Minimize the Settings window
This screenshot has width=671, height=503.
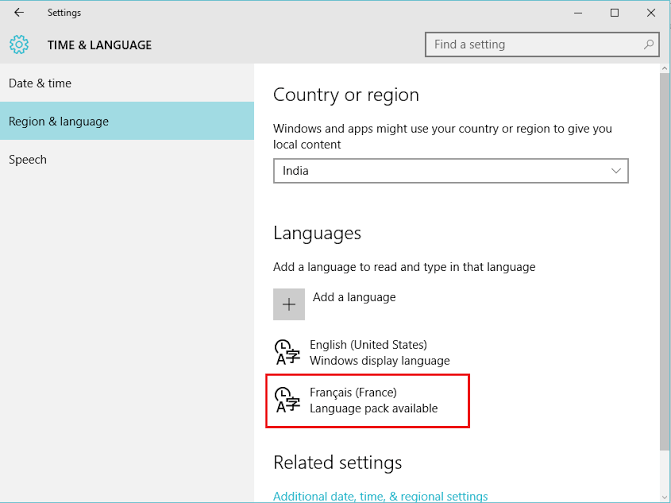(578, 13)
